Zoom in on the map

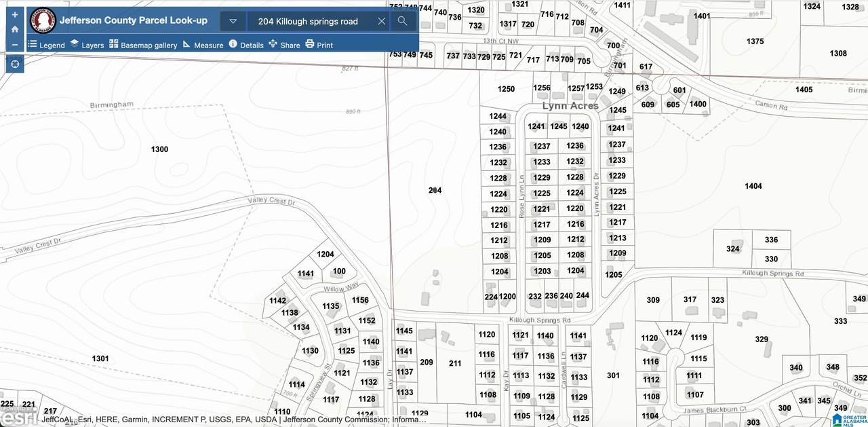(x=15, y=14)
